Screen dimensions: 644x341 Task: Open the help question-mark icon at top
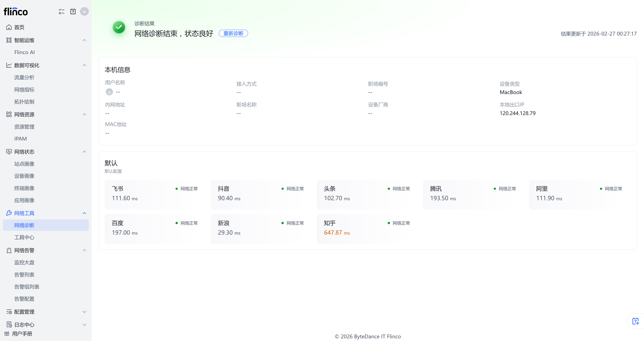[x=73, y=11]
